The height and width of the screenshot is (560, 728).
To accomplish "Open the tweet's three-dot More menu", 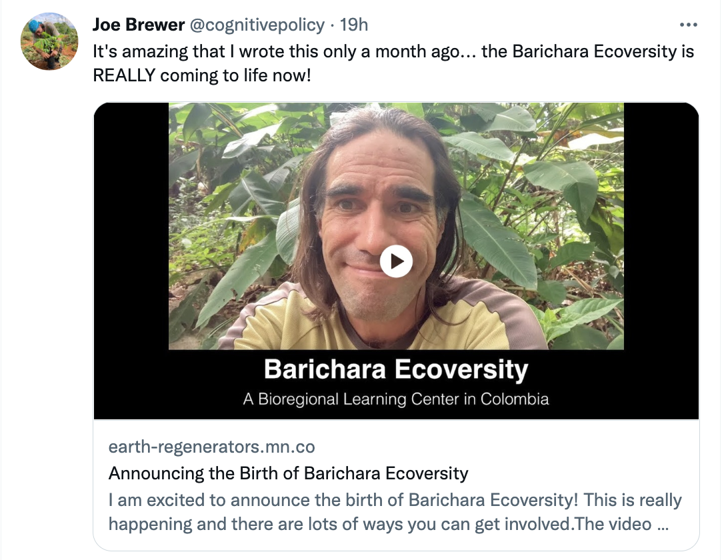I will click(x=687, y=25).
